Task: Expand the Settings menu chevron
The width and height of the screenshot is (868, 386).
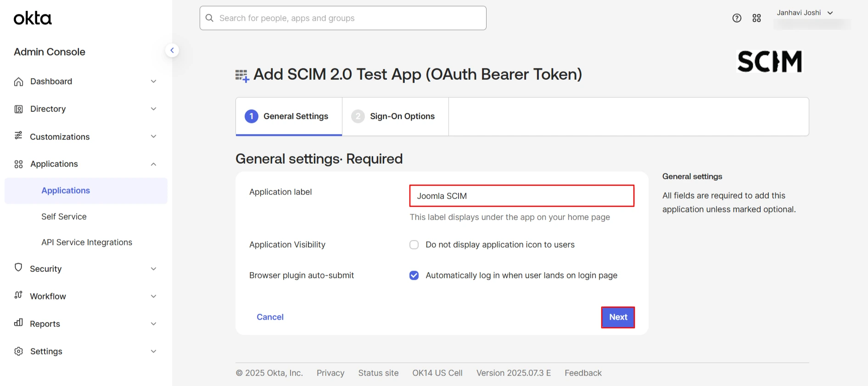Action: pyautogui.click(x=154, y=351)
